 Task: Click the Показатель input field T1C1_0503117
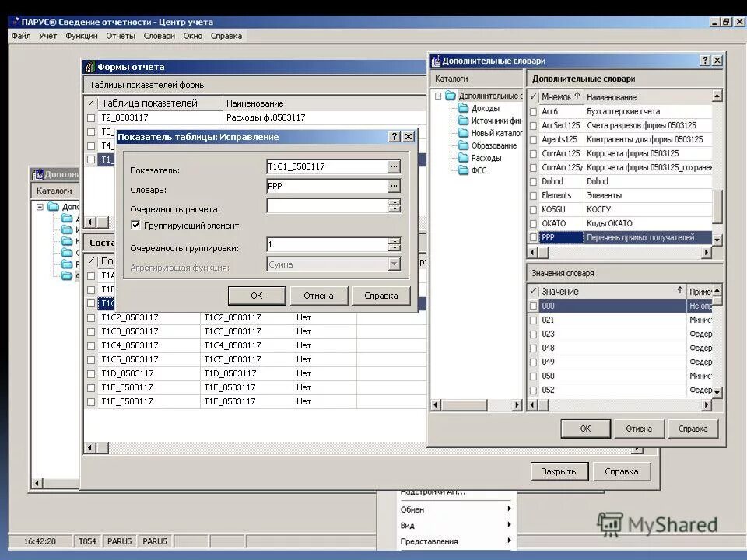[328, 166]
